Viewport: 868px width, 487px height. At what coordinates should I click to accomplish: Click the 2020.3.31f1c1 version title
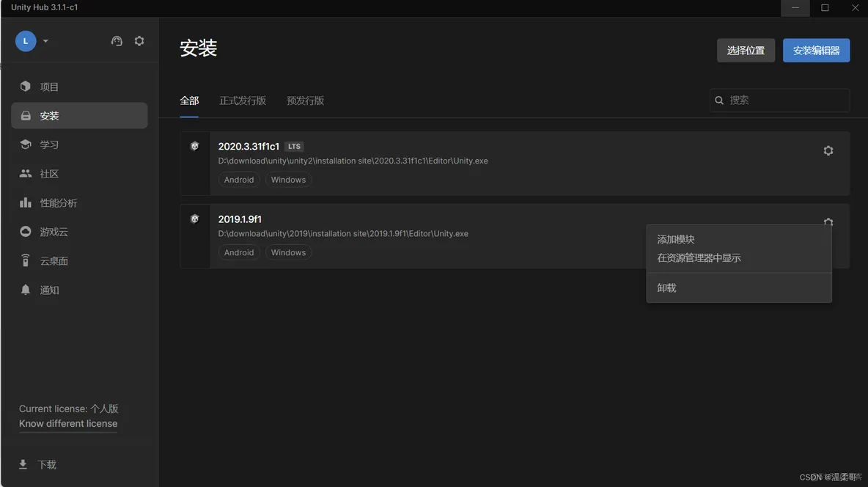tap(249, 146)
